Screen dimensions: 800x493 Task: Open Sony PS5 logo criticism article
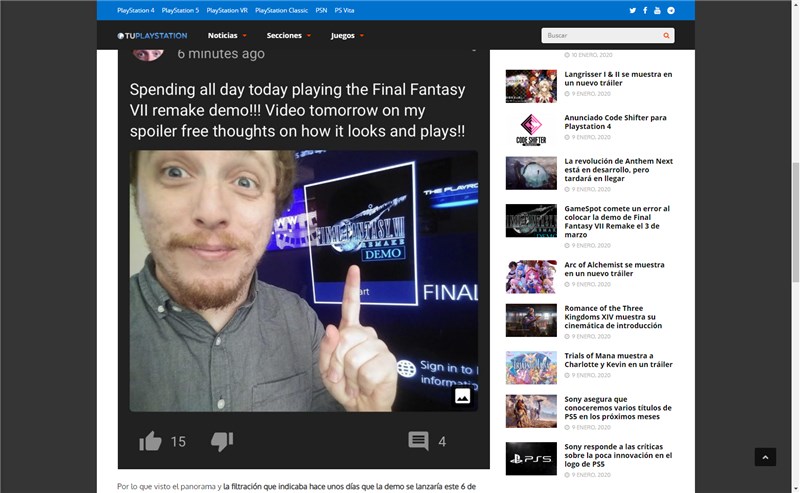point(618,455)
